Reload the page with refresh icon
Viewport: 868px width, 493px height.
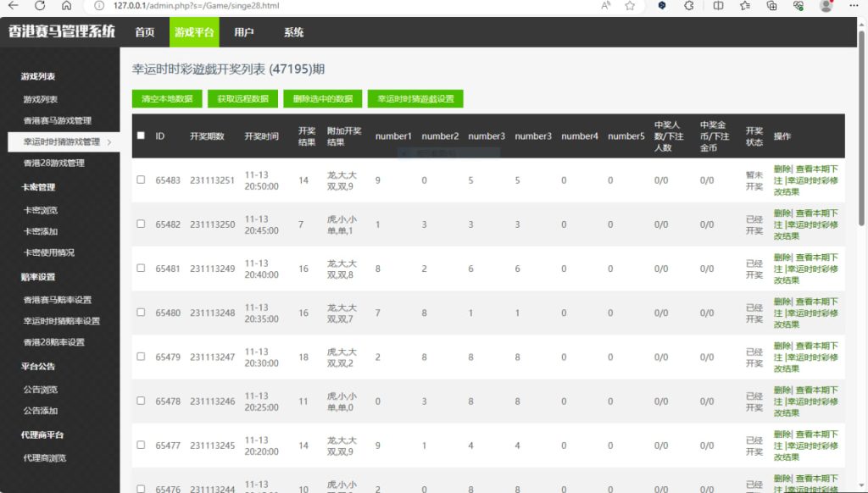tap(40, 6)
